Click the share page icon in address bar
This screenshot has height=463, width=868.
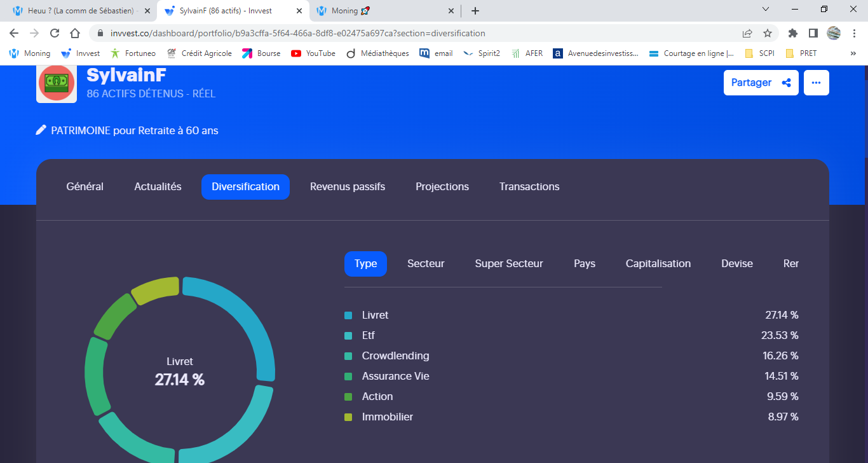[747, 33]
